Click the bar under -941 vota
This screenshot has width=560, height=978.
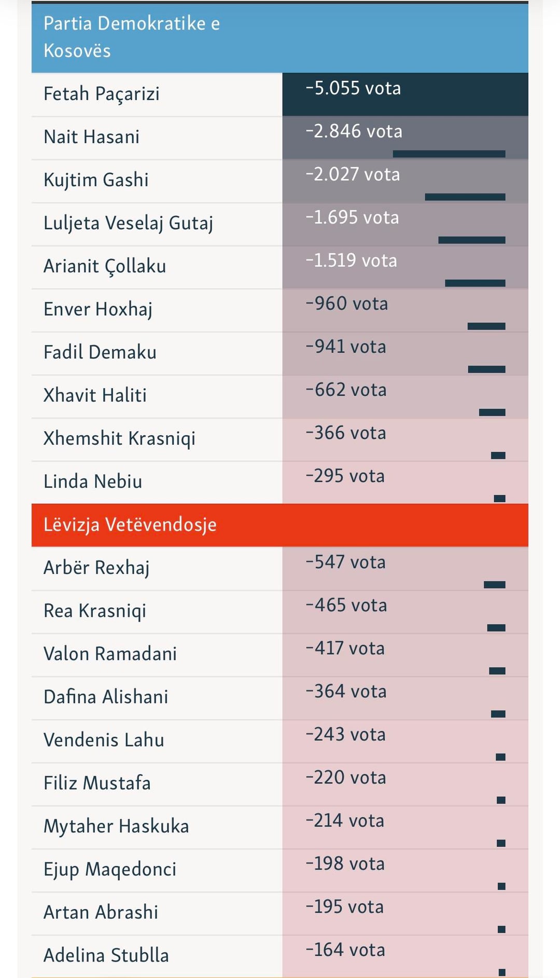pyautogui.click(x=486, y=369)
